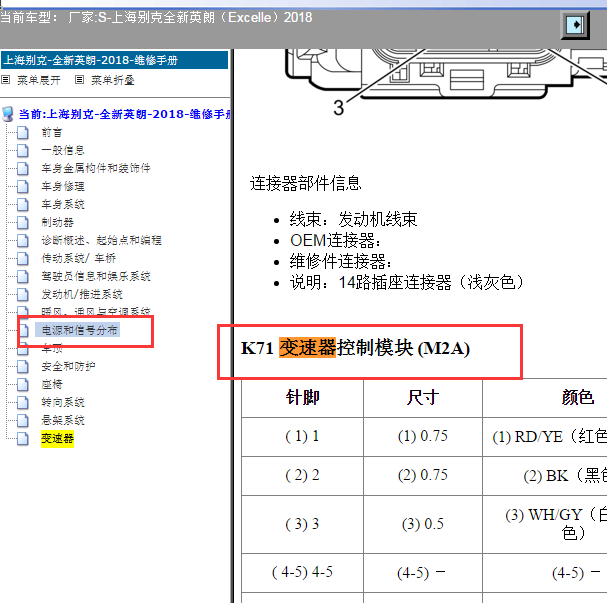Click the 菜单展开 list icon
Screen dimensions: 607x603
5,80
